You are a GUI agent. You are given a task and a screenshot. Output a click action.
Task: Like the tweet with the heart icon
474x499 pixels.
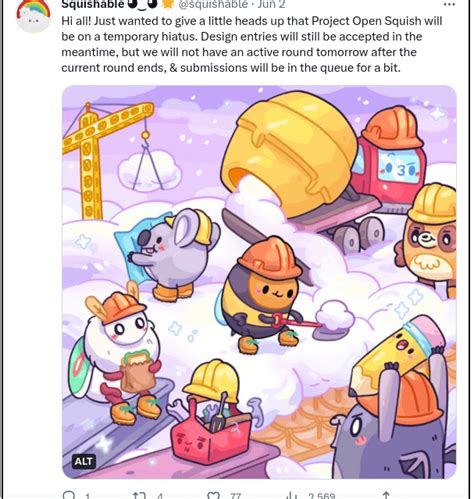(213, 495)
